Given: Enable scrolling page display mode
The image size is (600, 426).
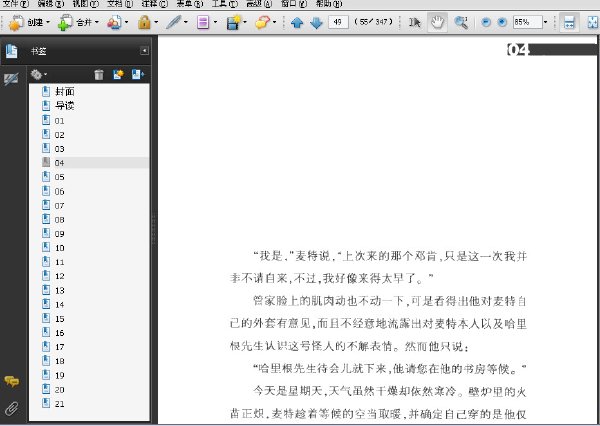Looking at the screenshot, I should click(569, 23).
